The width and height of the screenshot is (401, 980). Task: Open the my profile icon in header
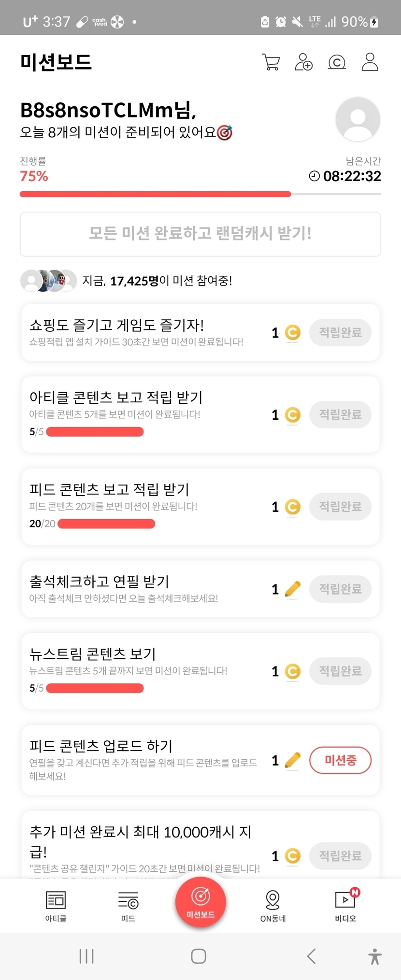click(370, 62)
